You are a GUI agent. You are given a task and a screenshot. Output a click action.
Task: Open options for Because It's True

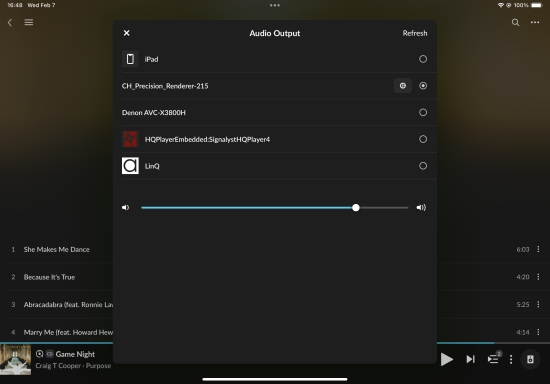pos(538,277)
